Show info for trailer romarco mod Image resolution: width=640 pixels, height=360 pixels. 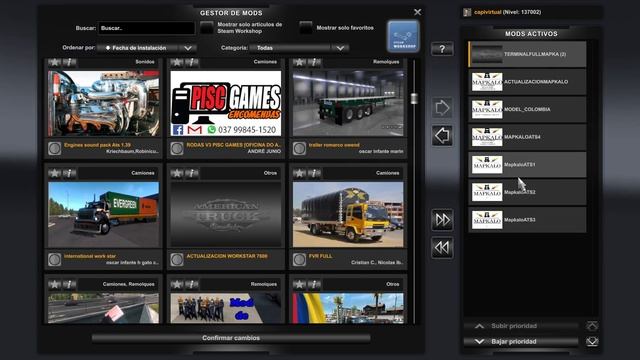click(x=314, y=62)
